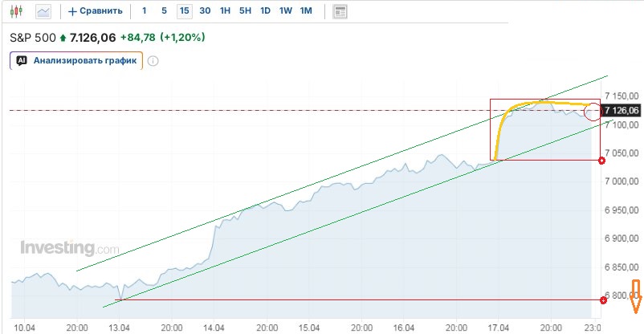Click the plus Сравнить compare button

[96, 11]
